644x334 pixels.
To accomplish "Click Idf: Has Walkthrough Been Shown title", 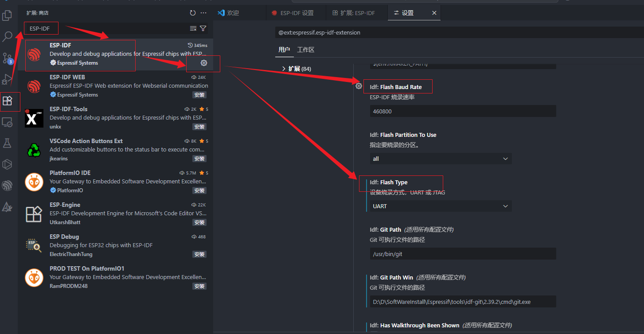I will [414, 325].
